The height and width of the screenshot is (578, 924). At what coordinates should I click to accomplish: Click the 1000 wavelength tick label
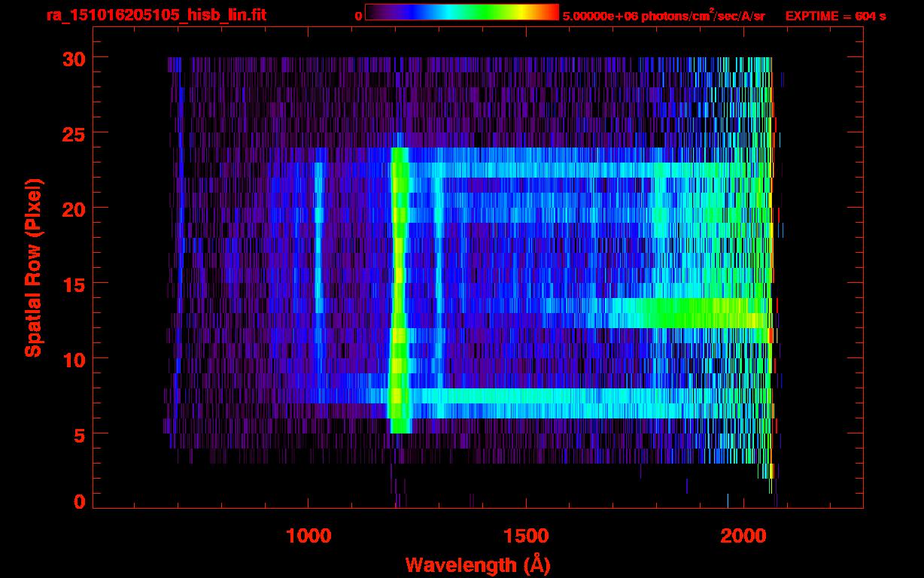[x=309, y=536]
